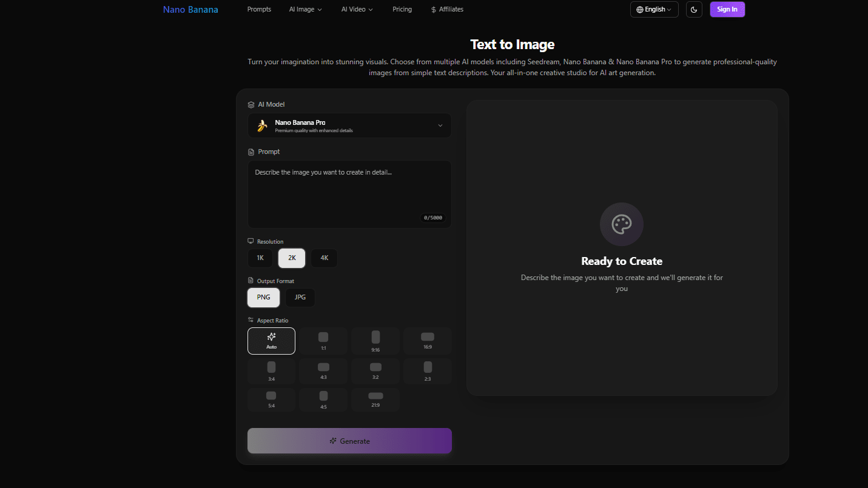Screen dimensions: 868x488
Task: Click the file icon beside Output Format
Action: pos(251,281)
